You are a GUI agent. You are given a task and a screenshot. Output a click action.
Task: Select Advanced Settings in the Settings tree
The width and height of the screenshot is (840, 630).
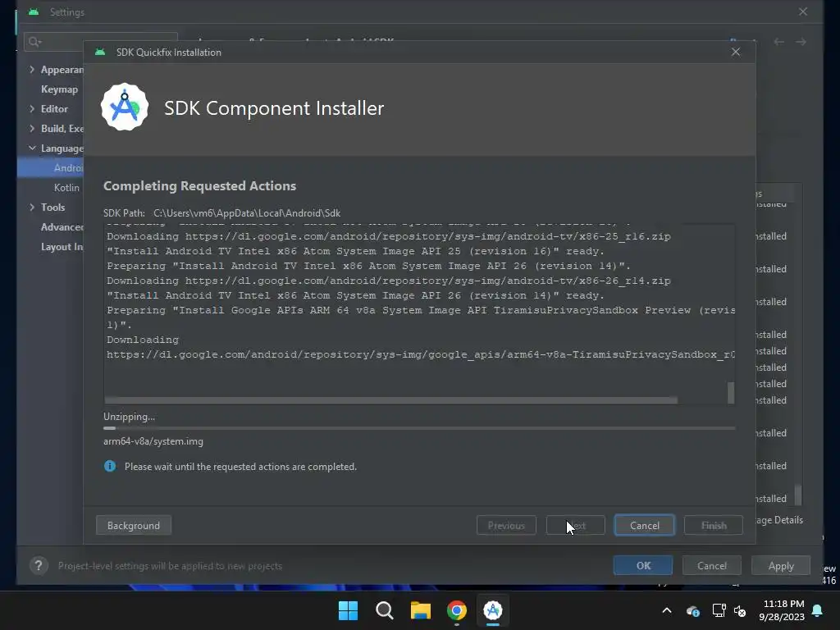pos(62,227)
